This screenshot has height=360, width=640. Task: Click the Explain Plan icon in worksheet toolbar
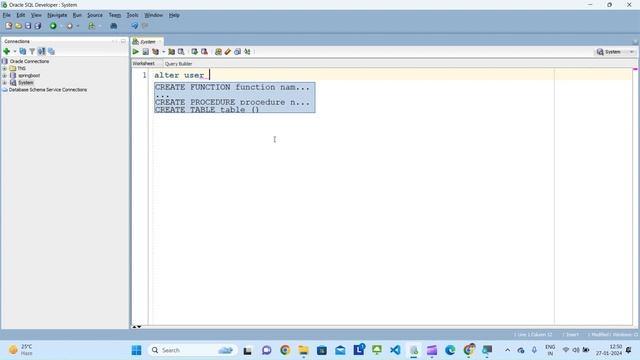156,52
